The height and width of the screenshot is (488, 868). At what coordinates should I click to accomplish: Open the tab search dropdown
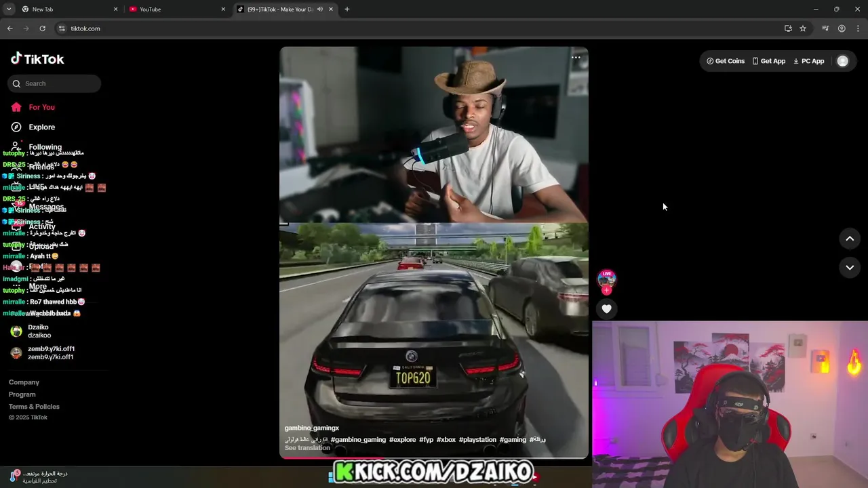click(8, 9)
